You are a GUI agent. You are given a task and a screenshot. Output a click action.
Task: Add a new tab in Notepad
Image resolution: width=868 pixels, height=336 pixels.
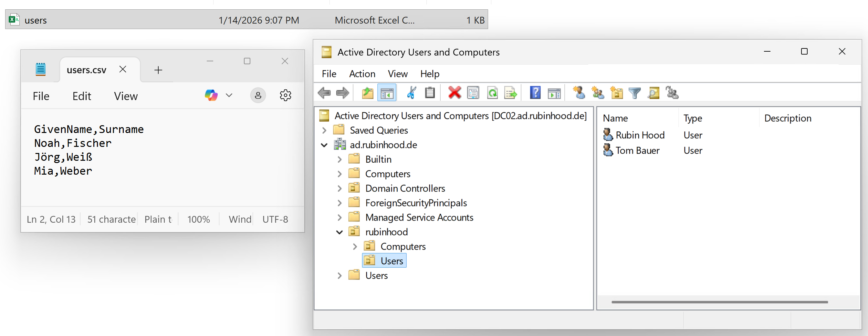(x=158, y=70)
